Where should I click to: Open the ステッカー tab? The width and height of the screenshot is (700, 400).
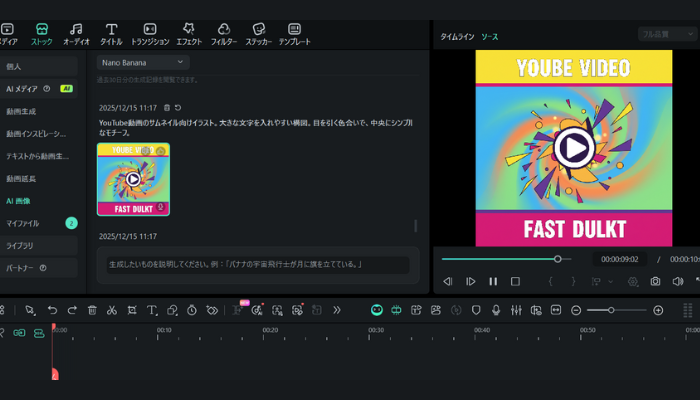[x=258, y=34]
